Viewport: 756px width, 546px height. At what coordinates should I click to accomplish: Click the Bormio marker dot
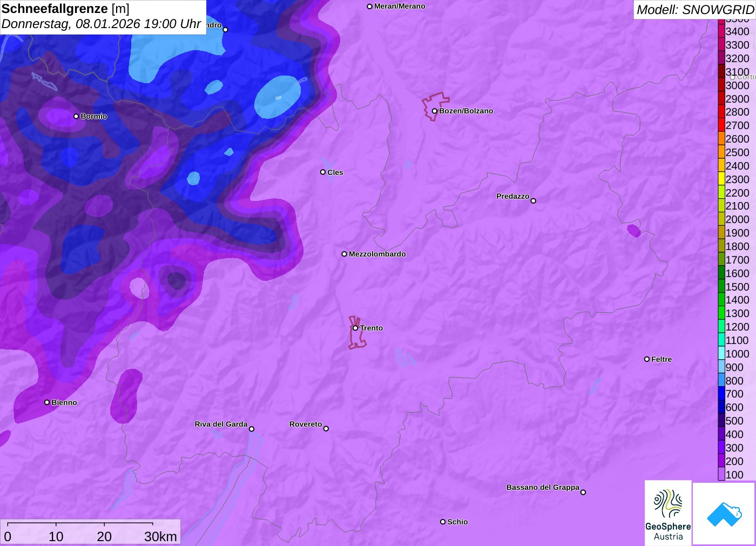coord(76,116)
